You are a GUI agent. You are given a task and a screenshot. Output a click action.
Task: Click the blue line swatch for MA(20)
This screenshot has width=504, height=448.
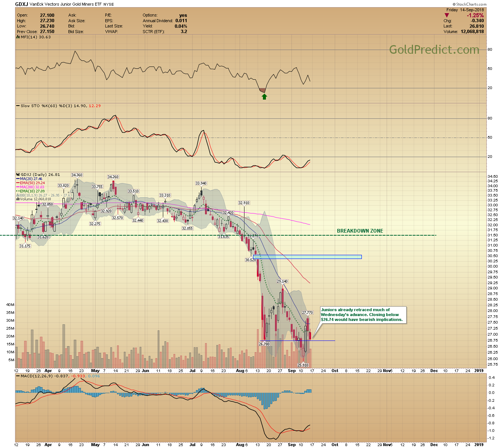point(18,179)
